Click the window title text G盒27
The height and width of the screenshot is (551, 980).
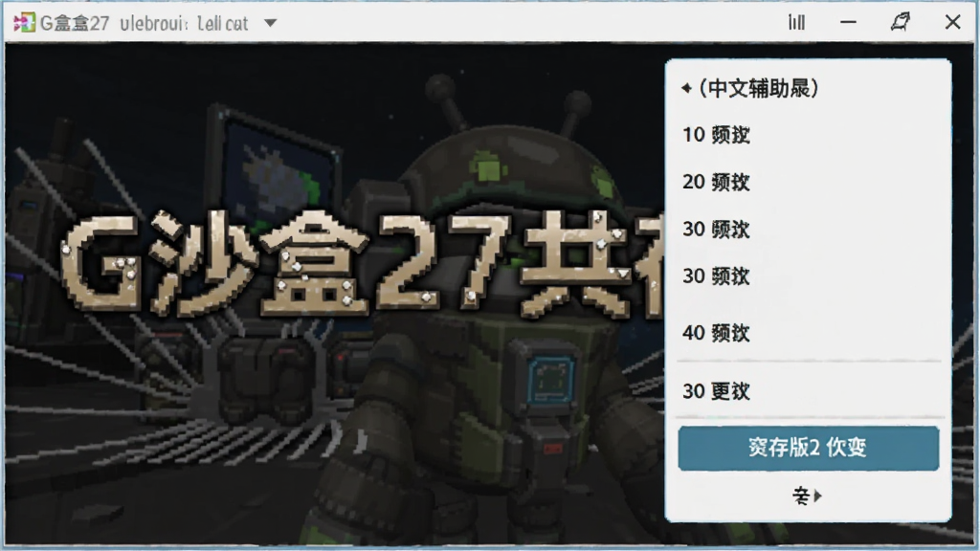[x=75, y=23]
